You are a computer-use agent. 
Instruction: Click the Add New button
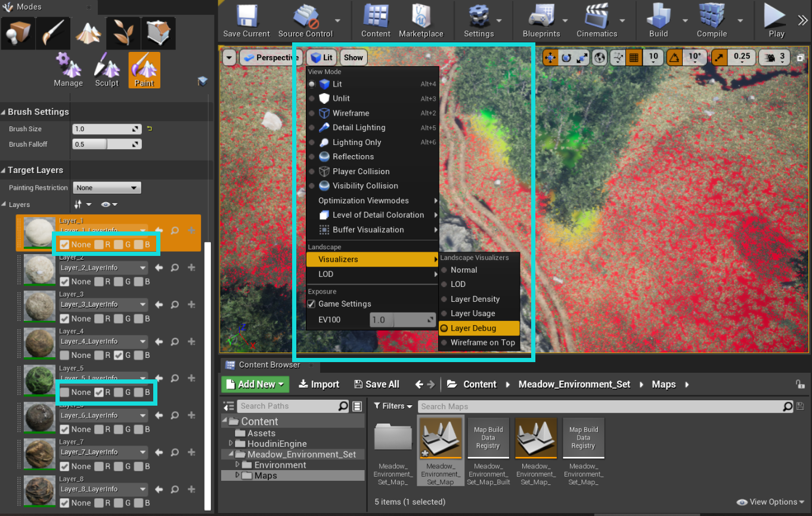click(255, 384)
